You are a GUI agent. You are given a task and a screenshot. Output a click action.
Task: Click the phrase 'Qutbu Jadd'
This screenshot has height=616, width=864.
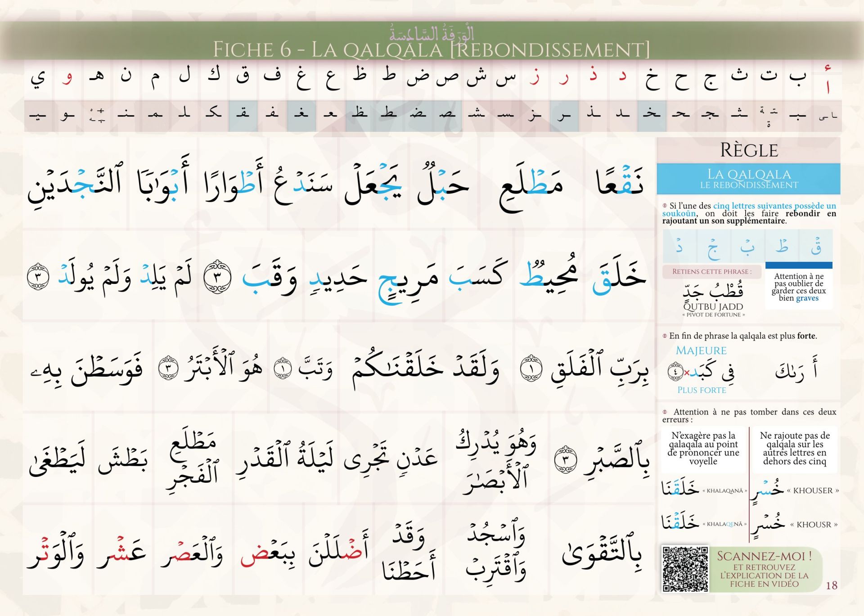click(713, 307)
